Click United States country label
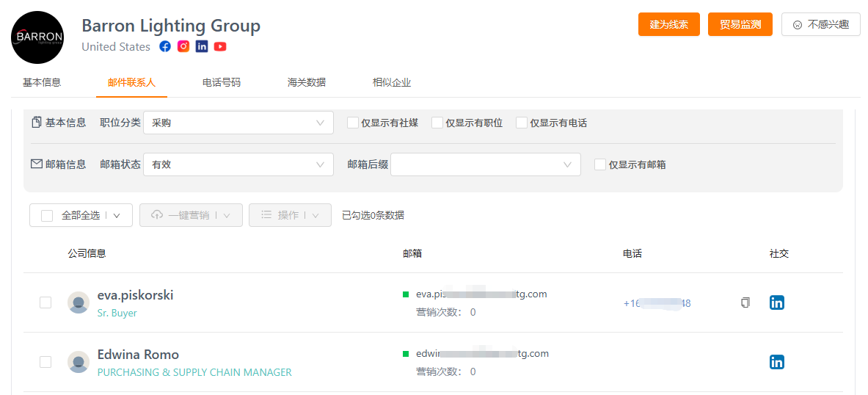 pyautogui.click(x=116, y=46)
